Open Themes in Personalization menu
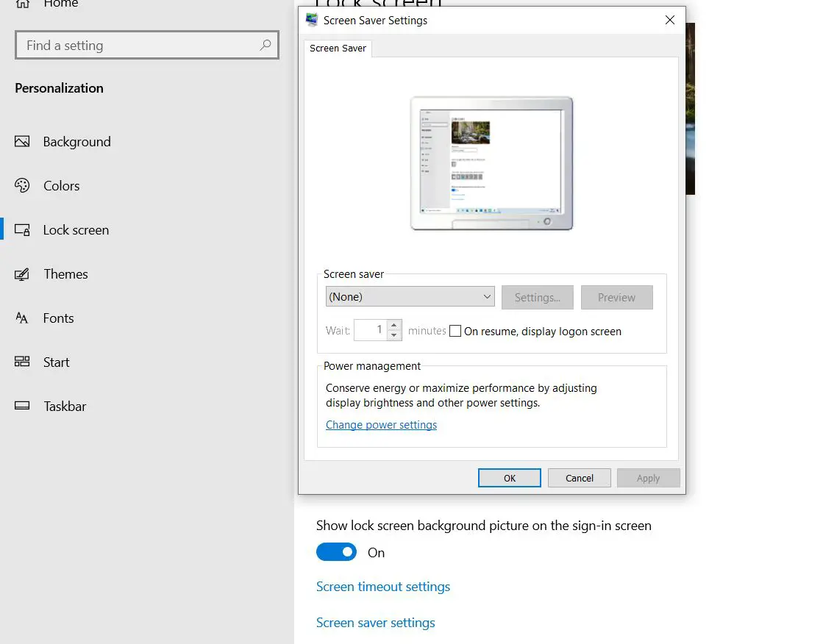This screenshot has width=823, height=644. point(65,274)
